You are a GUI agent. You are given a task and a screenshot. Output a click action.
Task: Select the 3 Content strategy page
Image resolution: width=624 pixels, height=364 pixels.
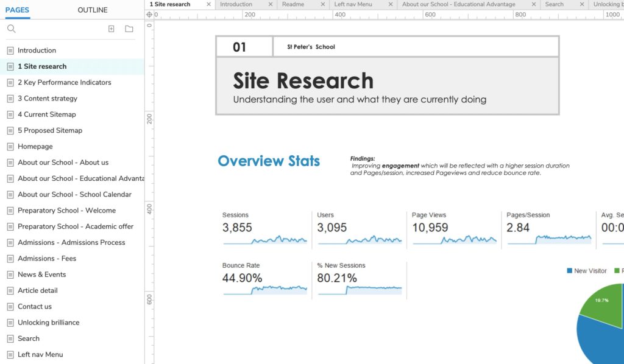48,99
